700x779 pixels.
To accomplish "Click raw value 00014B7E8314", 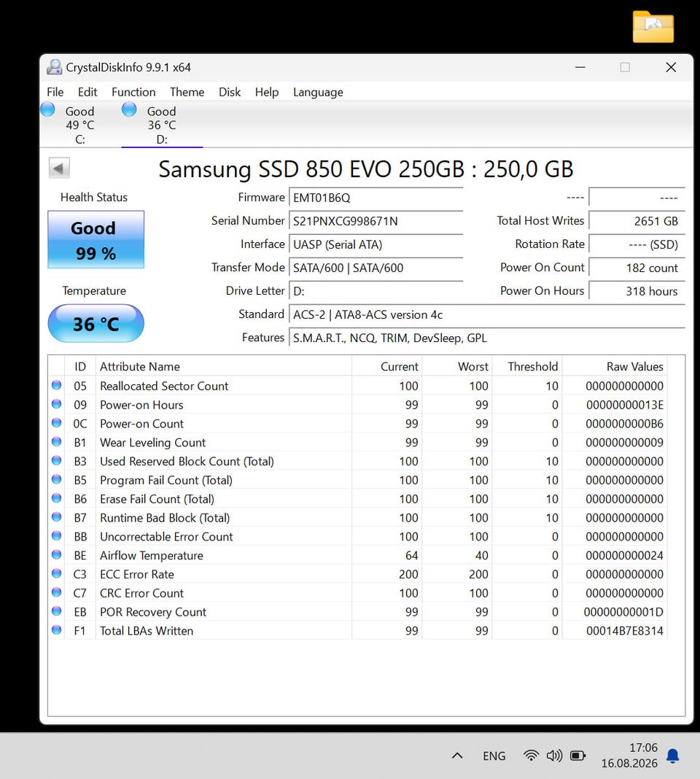I will (x=624, y=631).
